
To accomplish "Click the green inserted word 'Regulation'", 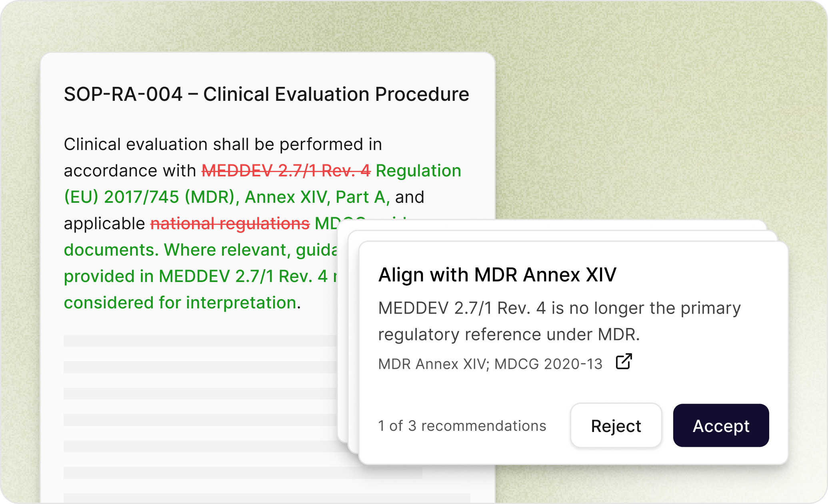I will pyautogui.click(x=418, y=171).
